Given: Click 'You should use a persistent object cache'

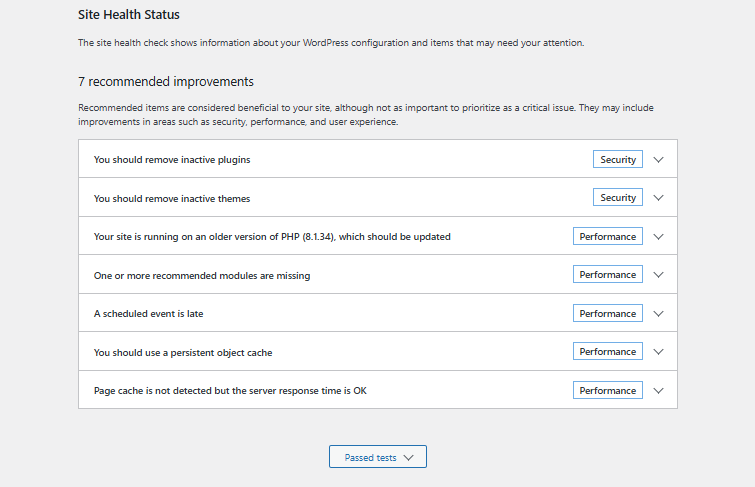Looking at the screenshot, I should click(183, 353).
